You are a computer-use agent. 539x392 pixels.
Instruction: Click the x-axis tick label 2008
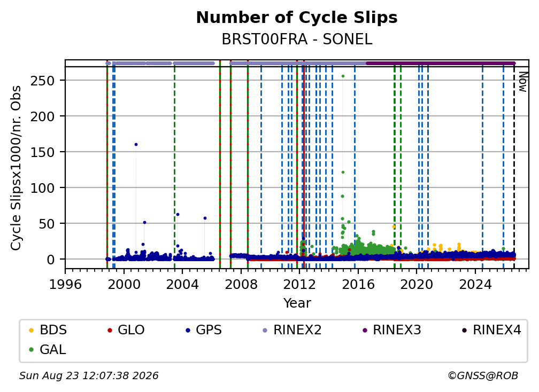point(241,285)
